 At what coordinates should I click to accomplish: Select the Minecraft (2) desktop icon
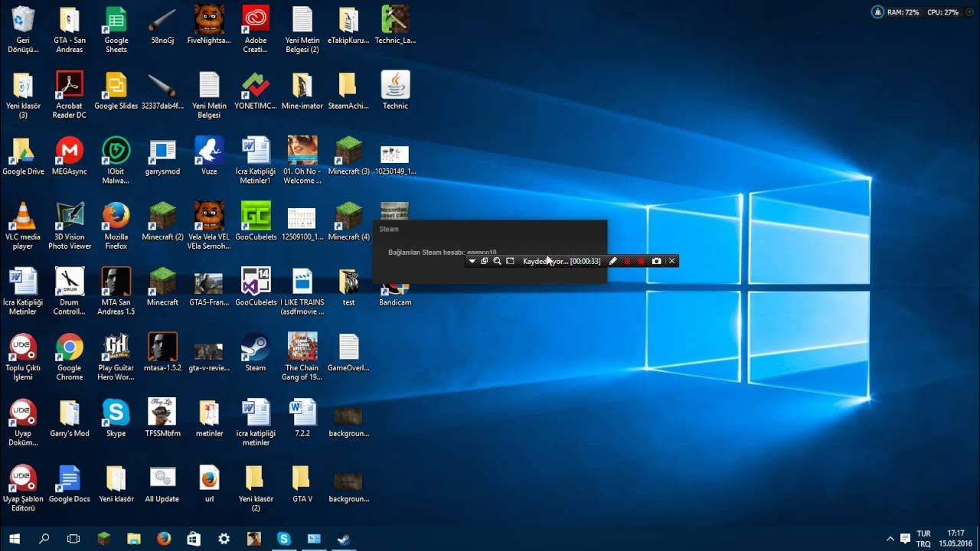point(162,221)
